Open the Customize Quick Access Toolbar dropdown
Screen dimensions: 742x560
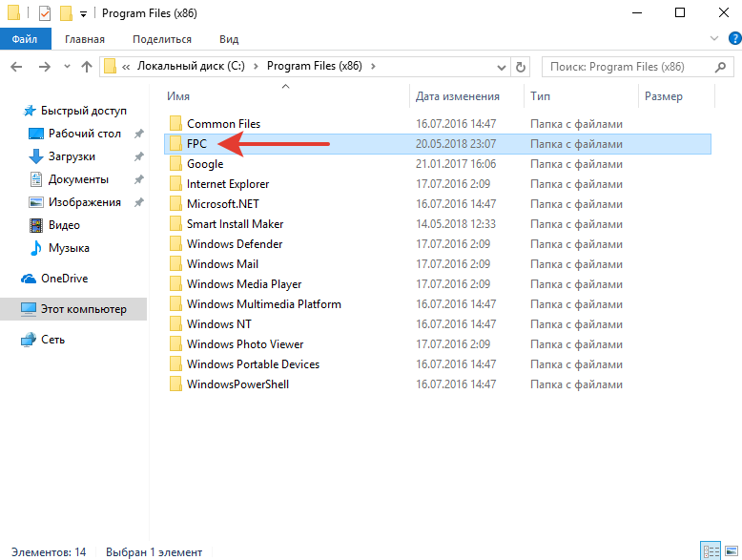tap(83, 14)
